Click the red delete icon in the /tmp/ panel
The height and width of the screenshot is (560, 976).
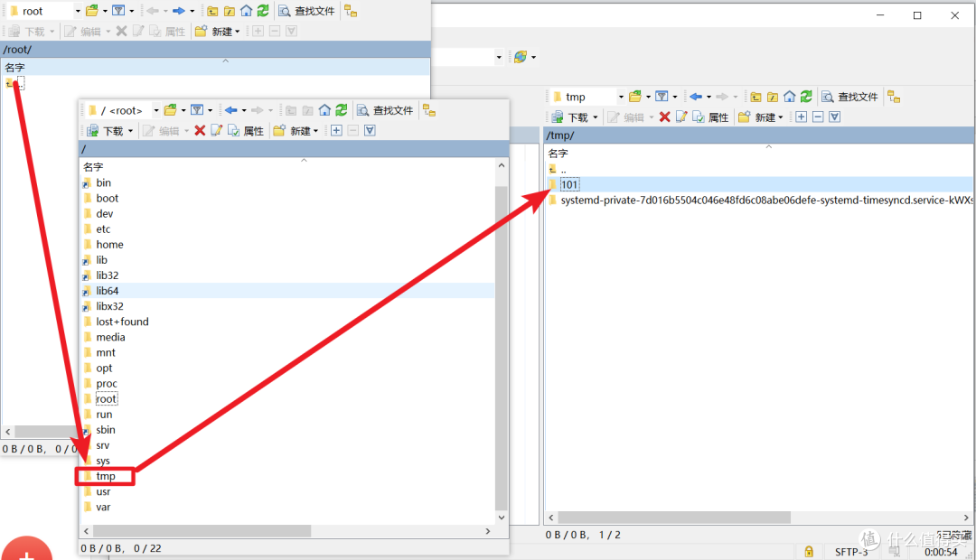(x=664, y=117)
